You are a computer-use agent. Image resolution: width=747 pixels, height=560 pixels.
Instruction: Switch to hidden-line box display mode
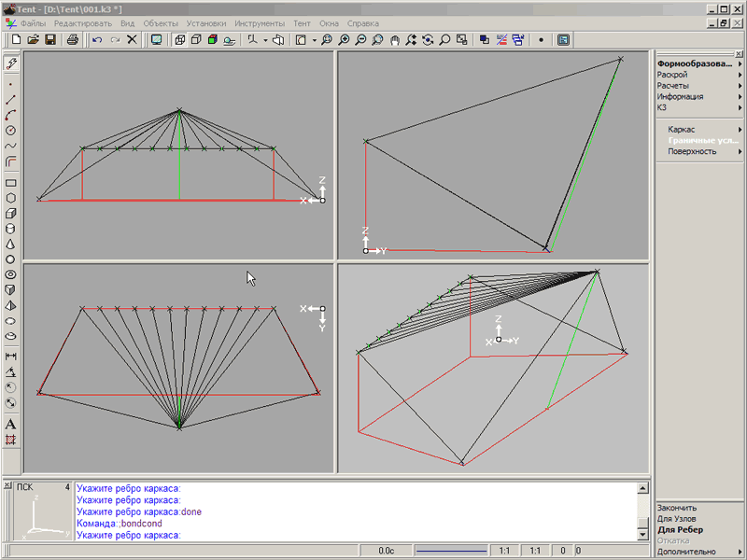pos(196,40)
